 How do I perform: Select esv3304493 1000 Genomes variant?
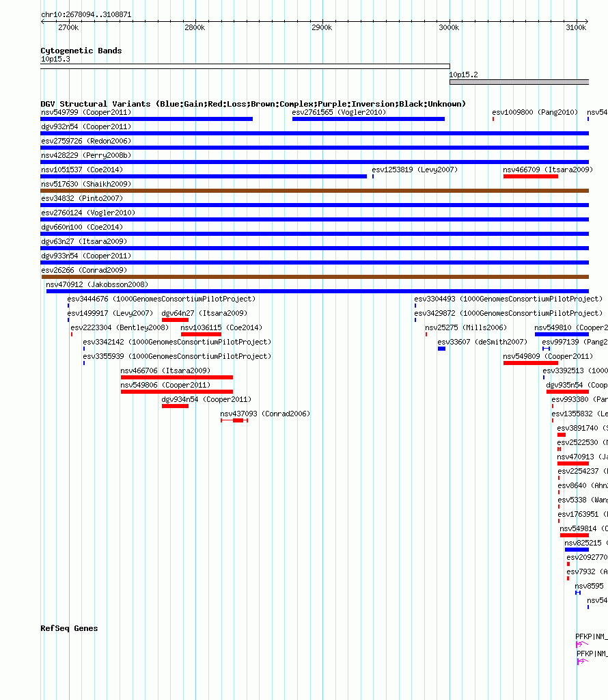coord(508,299)
